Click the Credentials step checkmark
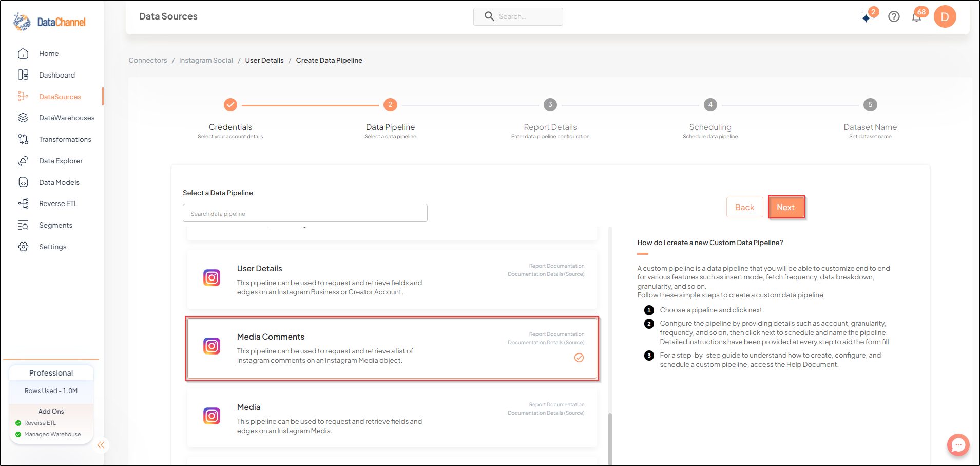 (x=230, y=105)
